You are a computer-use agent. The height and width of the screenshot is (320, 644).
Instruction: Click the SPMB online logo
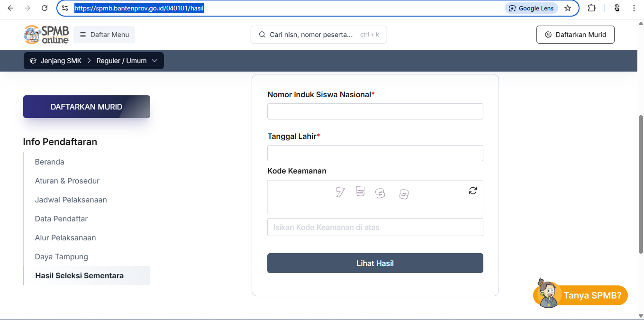click(x=46, y=35)
